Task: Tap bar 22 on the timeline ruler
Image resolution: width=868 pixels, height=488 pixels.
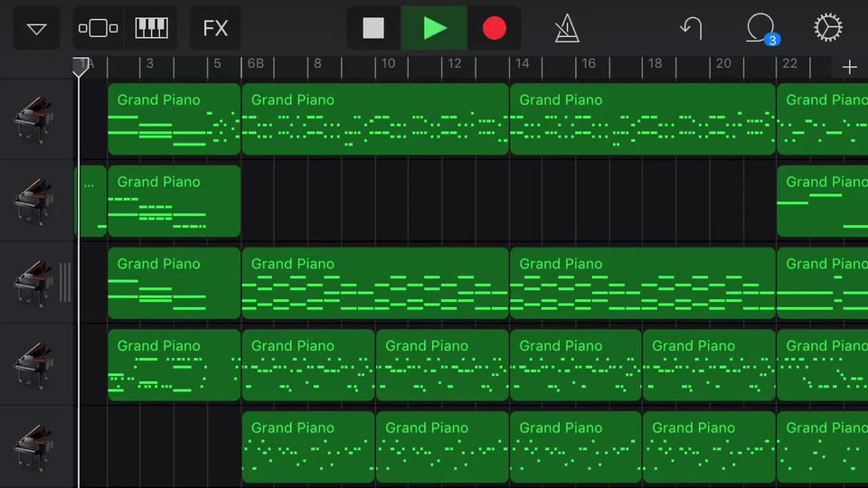Action: [x=790, y=63]
